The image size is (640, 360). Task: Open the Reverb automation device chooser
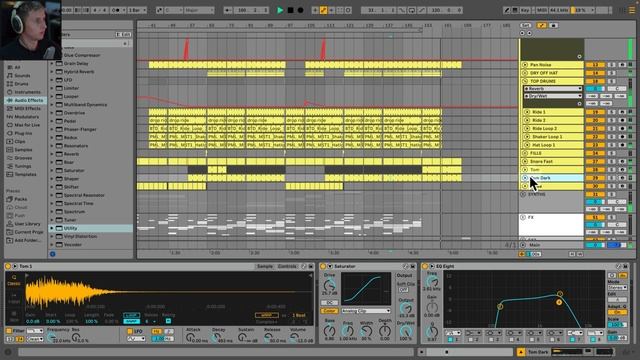(x=553, y=89)
